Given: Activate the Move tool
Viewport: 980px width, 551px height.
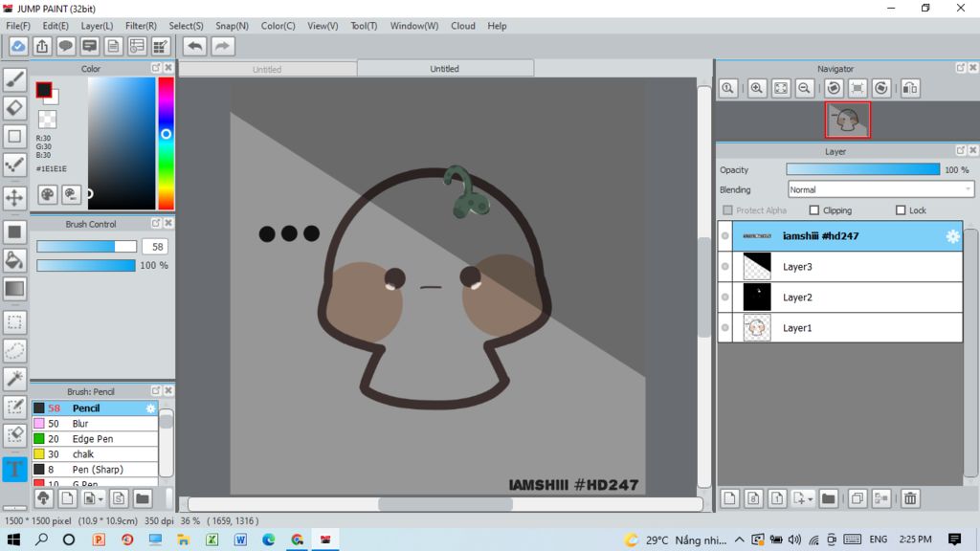Looking at the screenshot, I should click(x=14, y=198).
